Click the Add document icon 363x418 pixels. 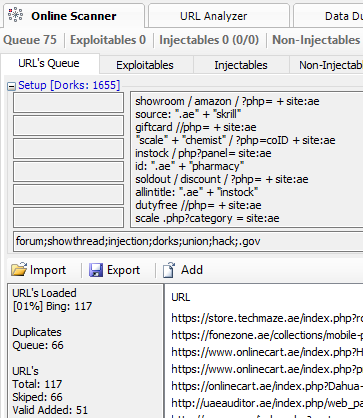point(169,270)
